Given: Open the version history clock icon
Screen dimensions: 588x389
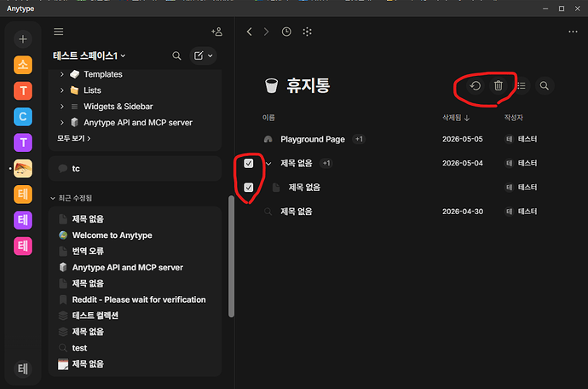Looking at the screenshot, I should [x=286, y=32].
